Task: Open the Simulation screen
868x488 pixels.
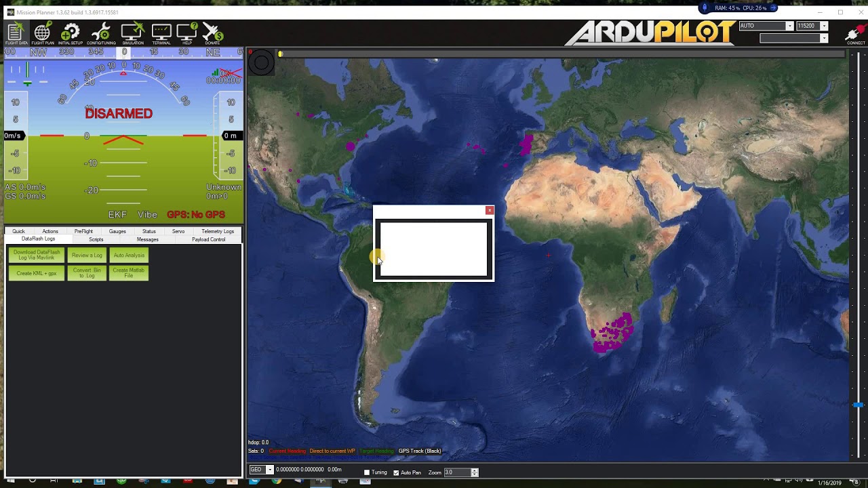Action: [x=133, y=34]
